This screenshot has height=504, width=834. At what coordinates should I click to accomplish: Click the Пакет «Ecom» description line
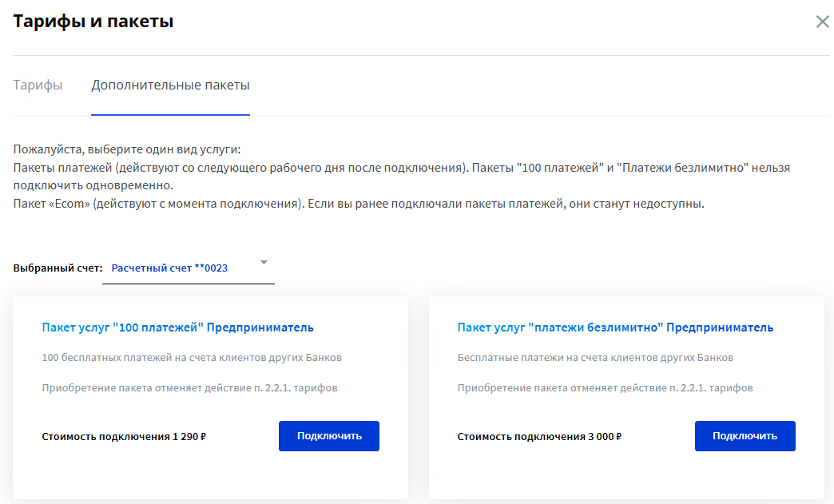(x=359, y=204)
